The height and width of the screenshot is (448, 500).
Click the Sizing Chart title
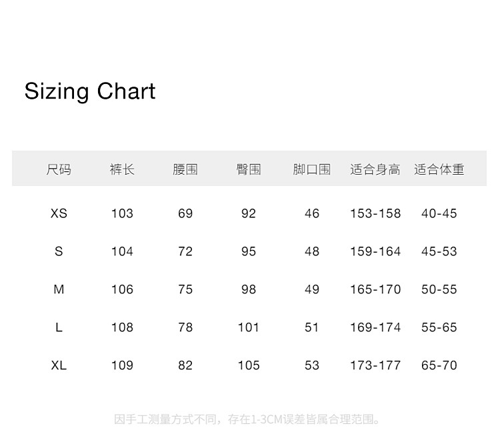click(90, 91)
